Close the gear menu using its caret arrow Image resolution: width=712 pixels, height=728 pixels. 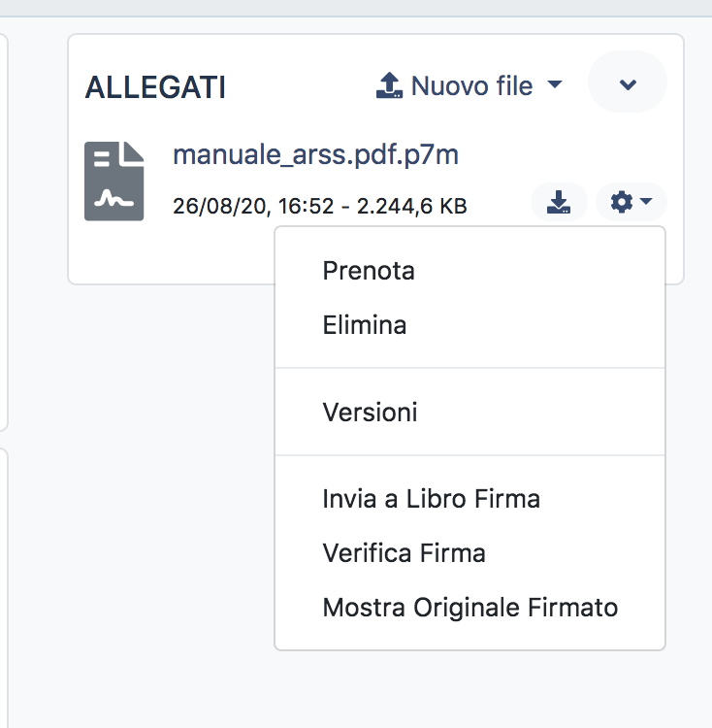[647, 202]
